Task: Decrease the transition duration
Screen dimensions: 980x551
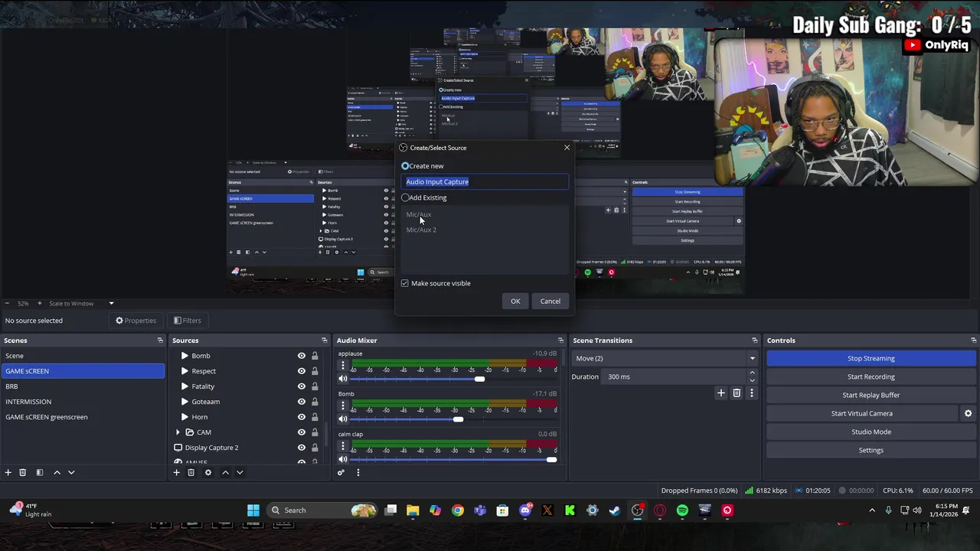Action: (752, 380)
